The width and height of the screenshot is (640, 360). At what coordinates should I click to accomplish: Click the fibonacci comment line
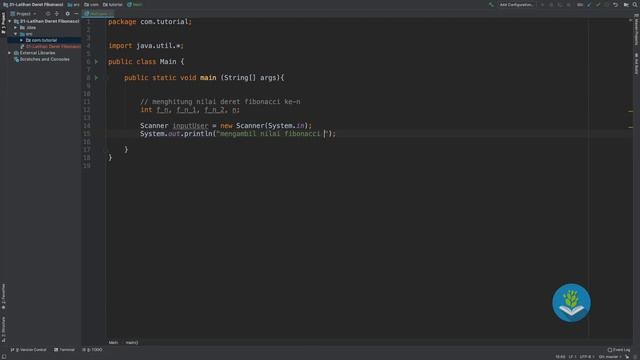tap(220, 102)
